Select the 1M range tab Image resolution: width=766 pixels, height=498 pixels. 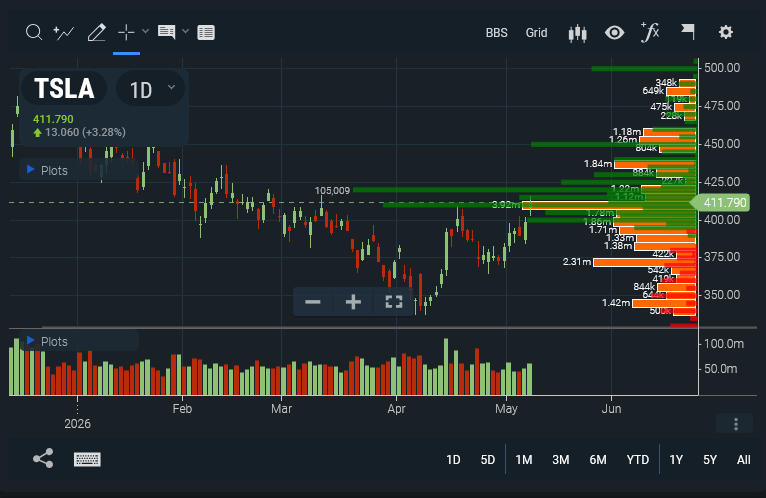coord(524,460)
